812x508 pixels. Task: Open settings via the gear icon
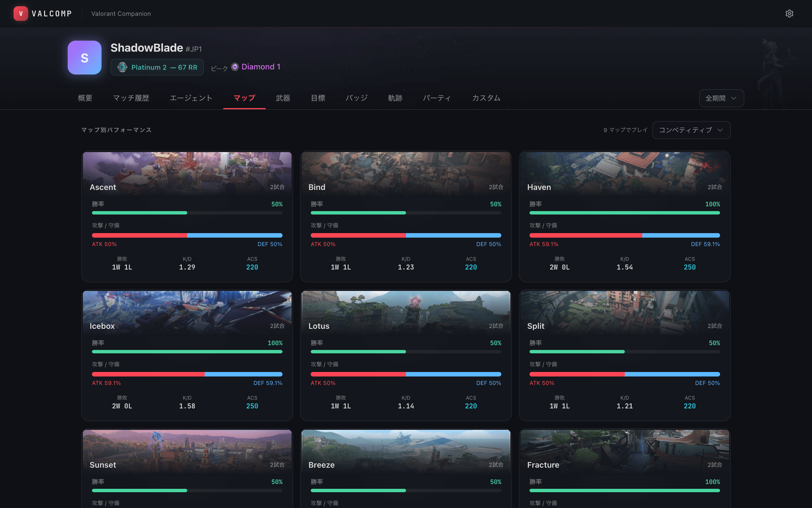click(789, 14)
